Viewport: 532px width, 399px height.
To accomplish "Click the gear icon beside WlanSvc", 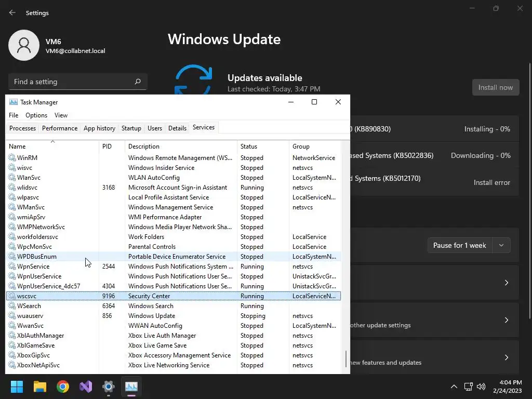I will (12, 178).
